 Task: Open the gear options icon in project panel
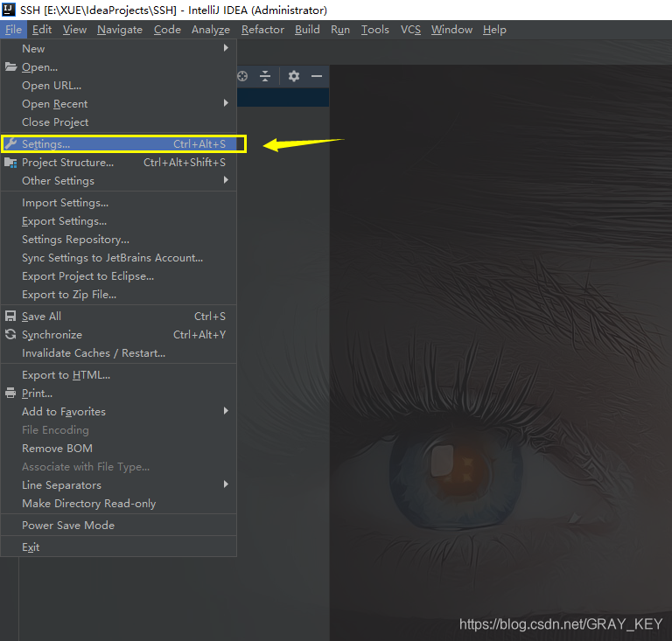tap(294, 76)
